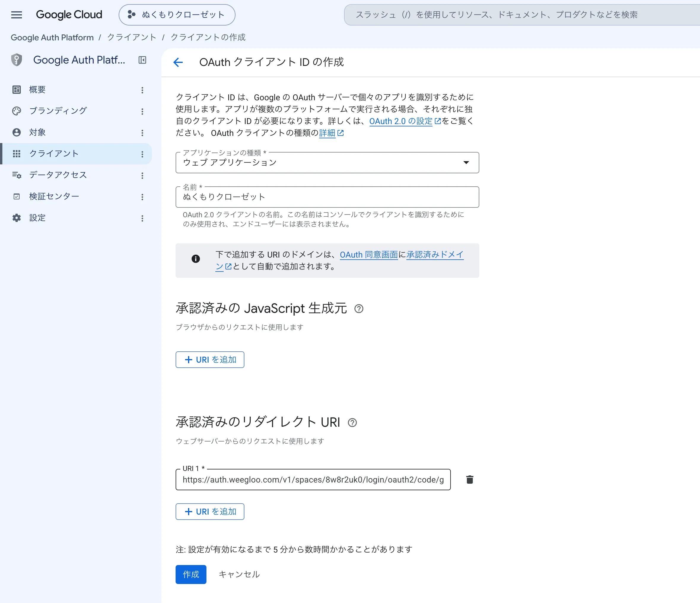Add URI under リダイレクト URI

[210, 511]
